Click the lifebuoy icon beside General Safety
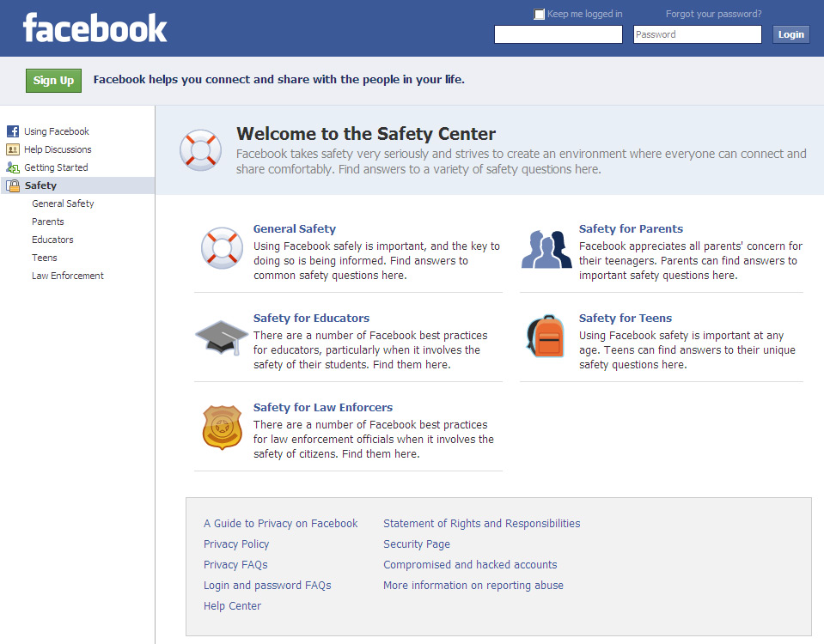The height and width of the screenshot is (644, 824). click(222, 248)
